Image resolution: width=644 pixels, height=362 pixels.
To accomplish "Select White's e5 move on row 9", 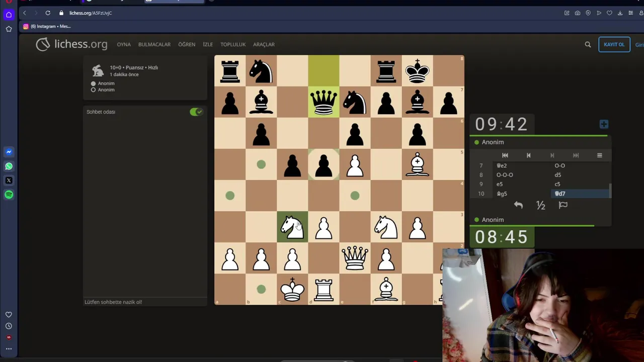I will pos(521,184).
